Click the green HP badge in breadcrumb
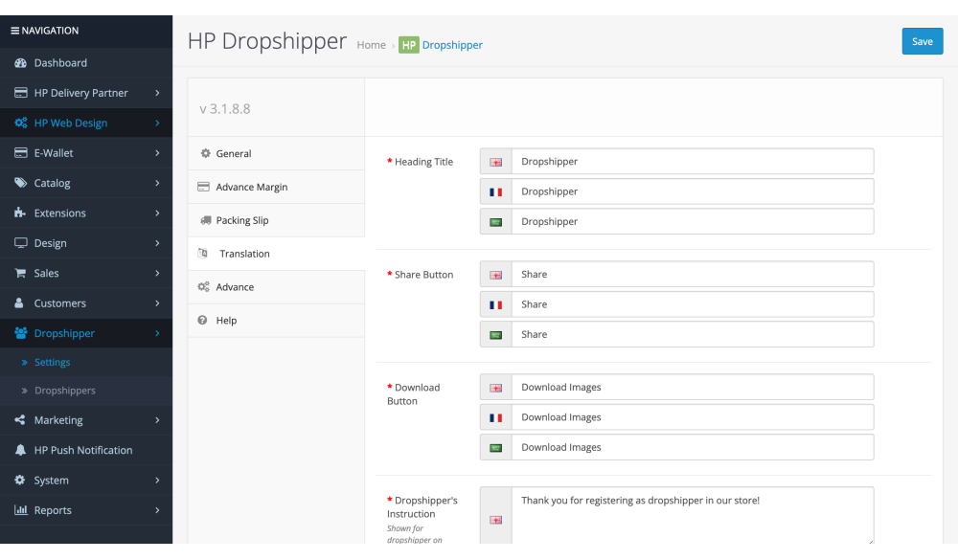Screen dimensions: 958x560 409,45
